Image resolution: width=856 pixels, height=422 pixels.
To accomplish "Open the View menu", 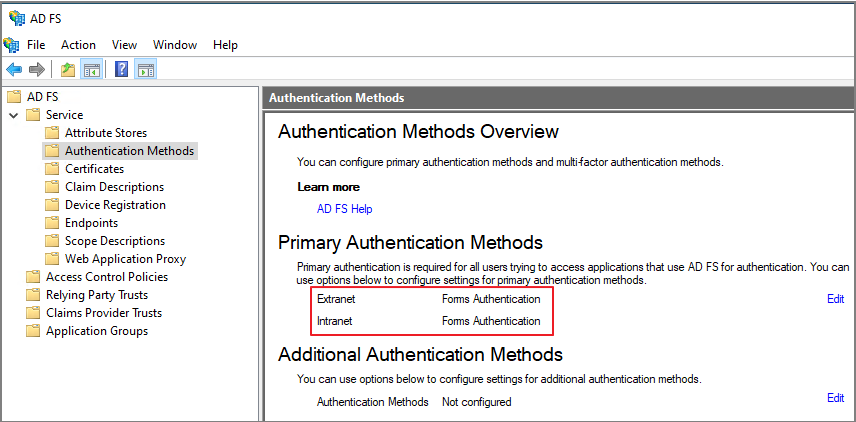I will click(x=124, y=45).
